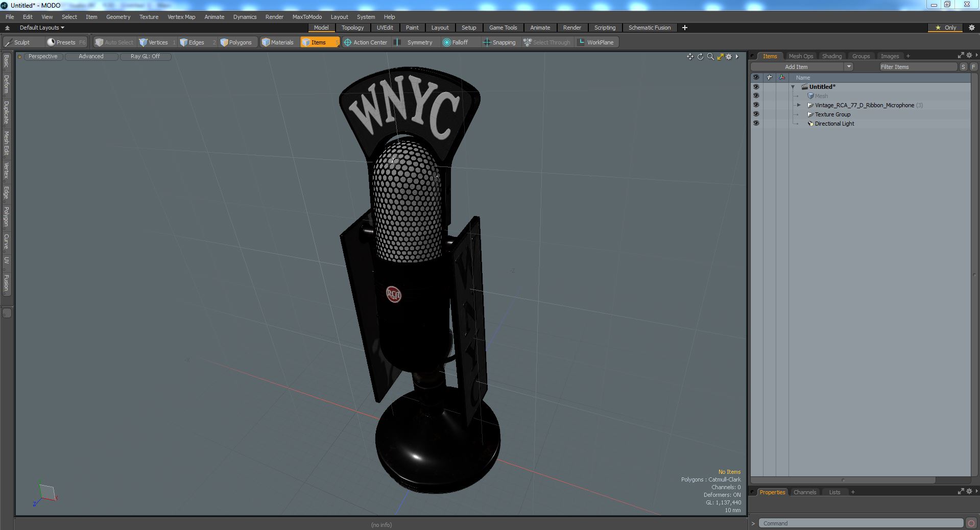Open Action Center options
Screen dimensions: 980x530
366,42
